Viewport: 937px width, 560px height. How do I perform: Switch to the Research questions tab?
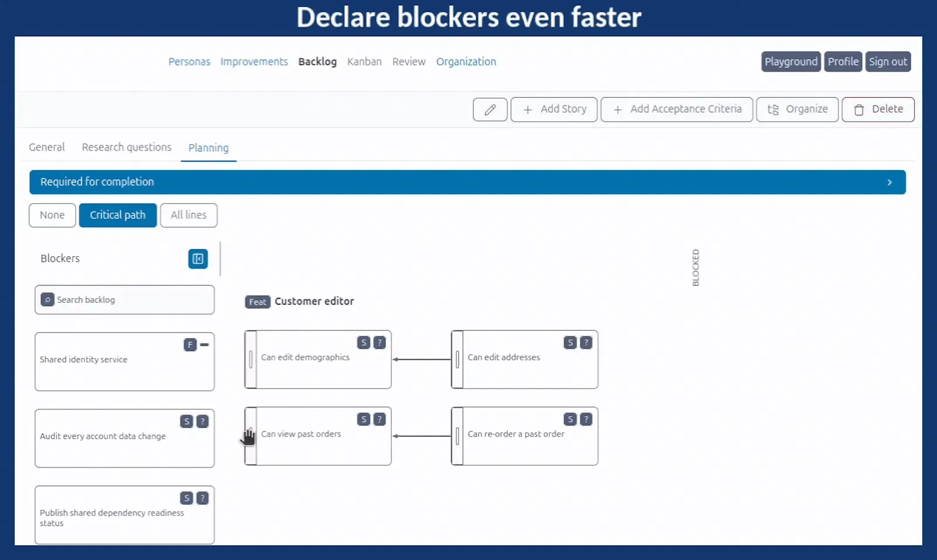126,147
